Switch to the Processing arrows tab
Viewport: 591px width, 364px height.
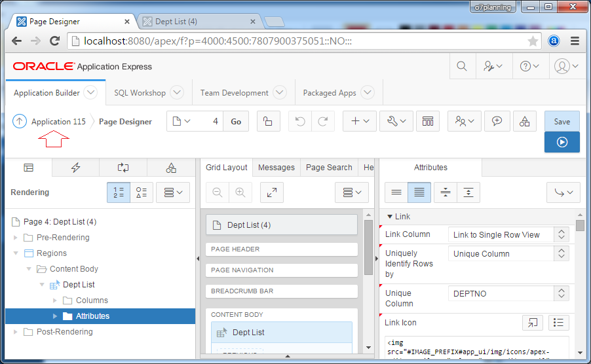click(123, 168)
